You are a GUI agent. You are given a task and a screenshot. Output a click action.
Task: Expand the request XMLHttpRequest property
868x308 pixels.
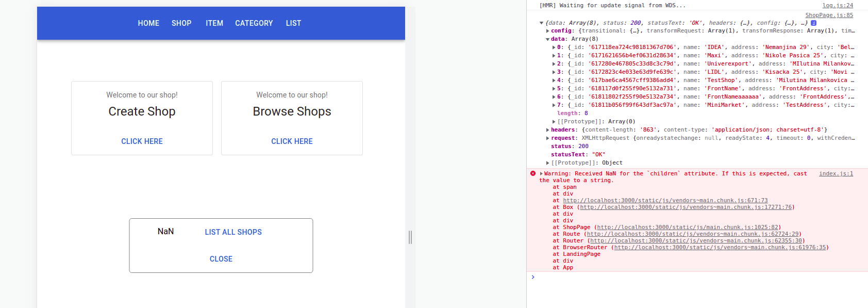(x=547, y=138)
